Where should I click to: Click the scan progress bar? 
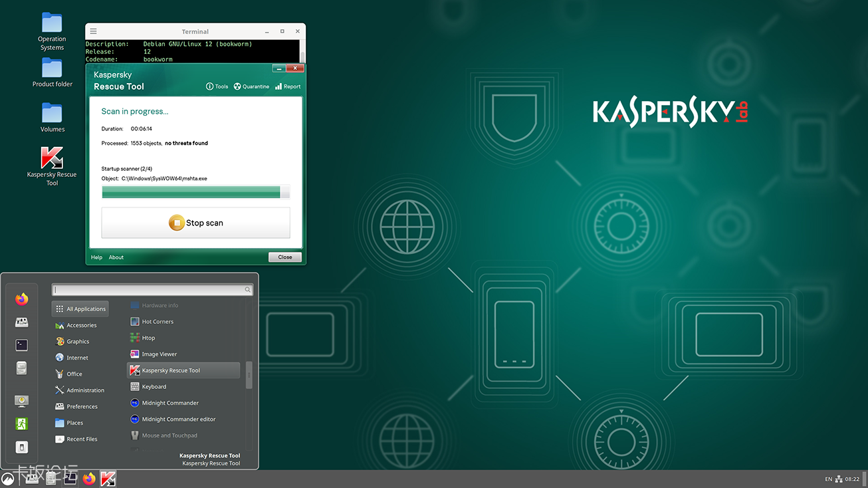[x=195, y=192]
